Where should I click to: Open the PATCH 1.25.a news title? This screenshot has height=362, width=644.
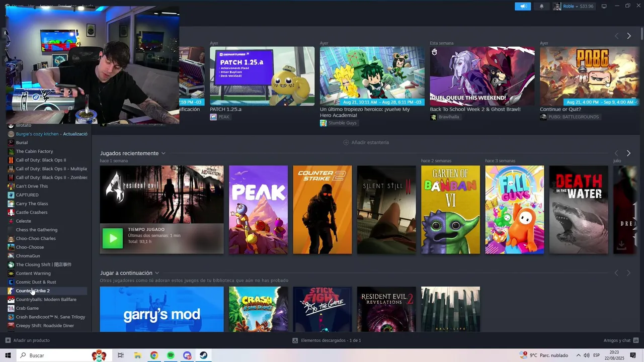click(x=225, y=109)
